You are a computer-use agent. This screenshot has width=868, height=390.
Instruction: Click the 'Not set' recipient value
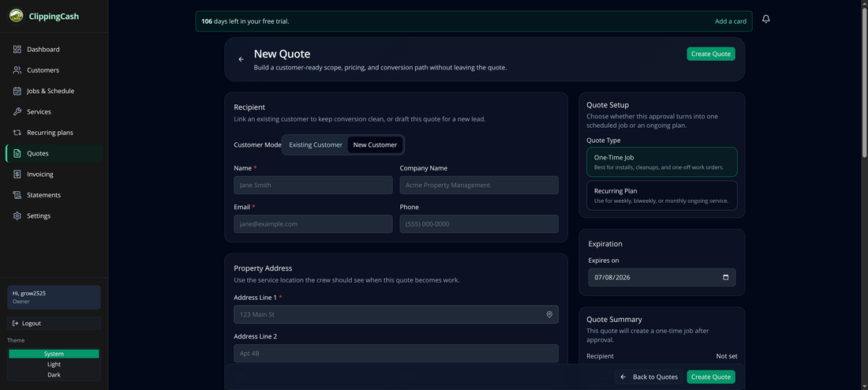(726, 356)
